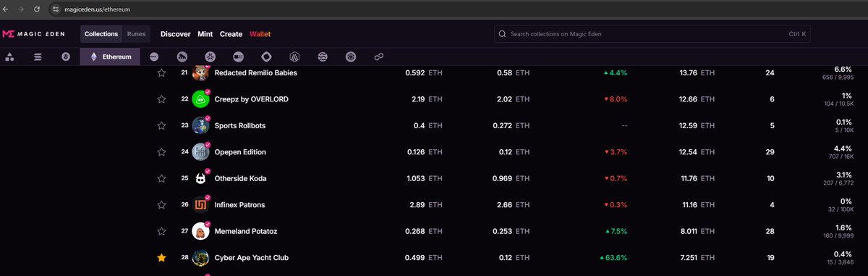Select the three-spoke chain icon after ApeChain
868x276 pixels.
tap(210, 57)
